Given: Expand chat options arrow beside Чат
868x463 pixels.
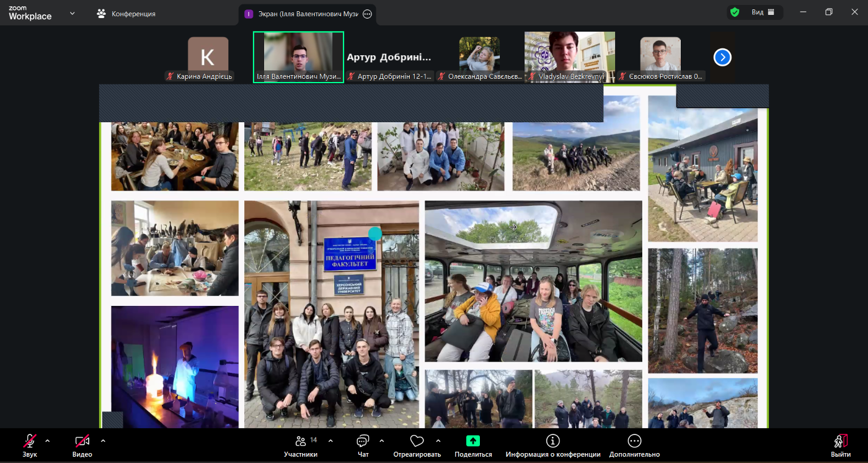Looking at the screenshot, I should click(381, 441).
